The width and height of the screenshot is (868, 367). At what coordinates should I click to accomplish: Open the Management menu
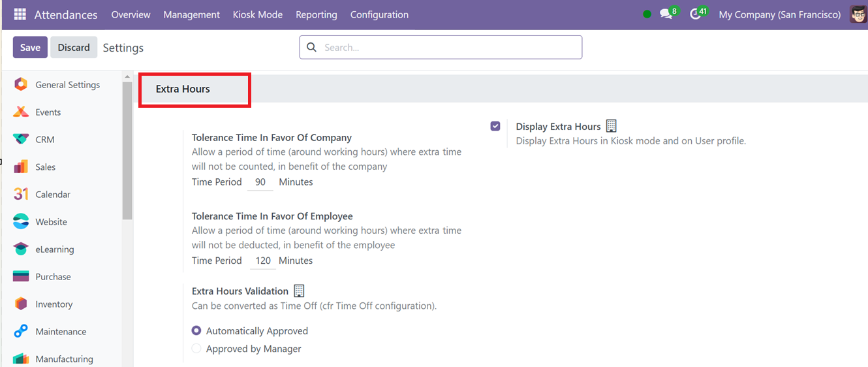191,14
